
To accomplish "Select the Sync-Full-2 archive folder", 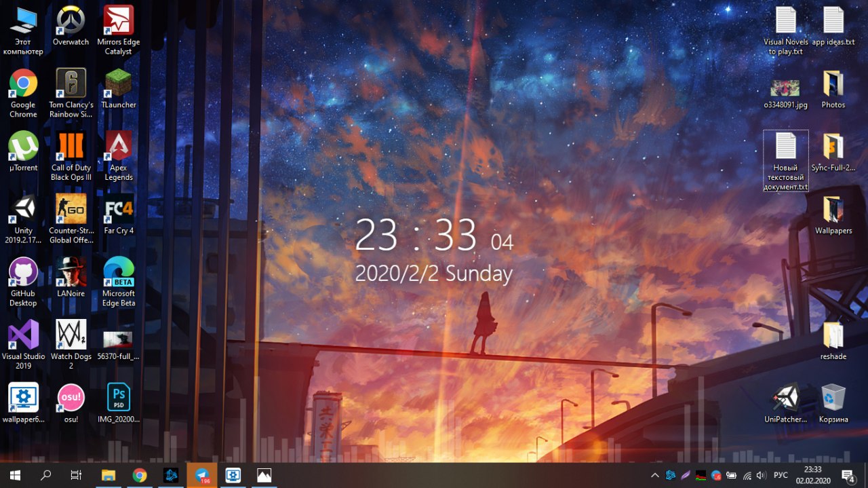I will pyautogui.click(x=833, y=152).
